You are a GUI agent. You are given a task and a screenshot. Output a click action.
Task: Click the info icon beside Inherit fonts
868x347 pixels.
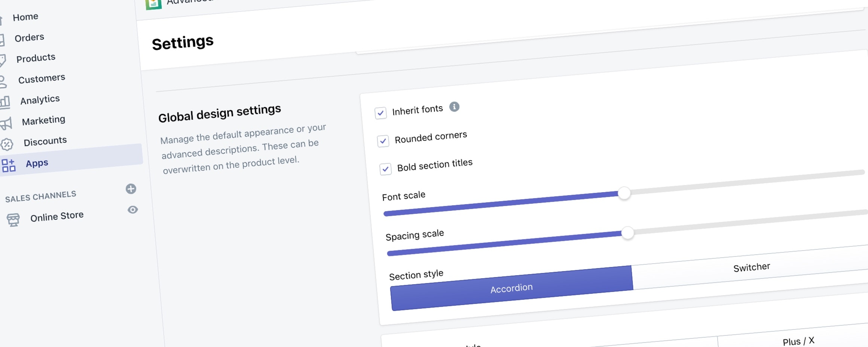point(454,107)
